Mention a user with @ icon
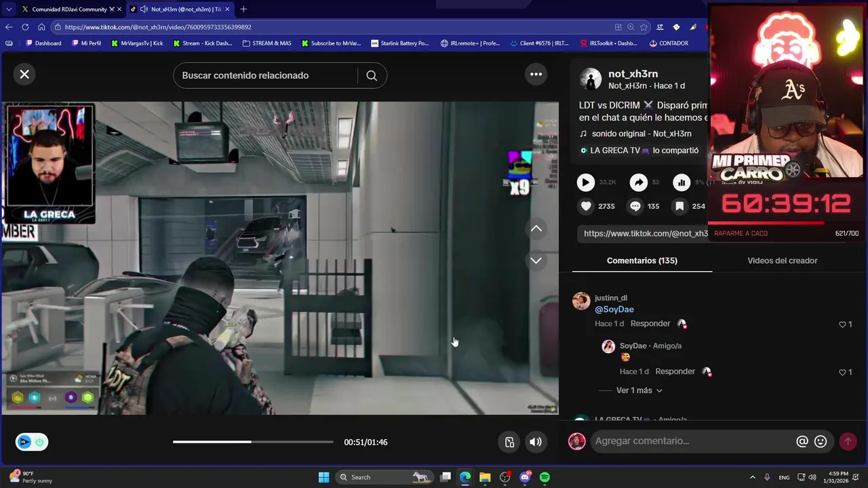 802,441
